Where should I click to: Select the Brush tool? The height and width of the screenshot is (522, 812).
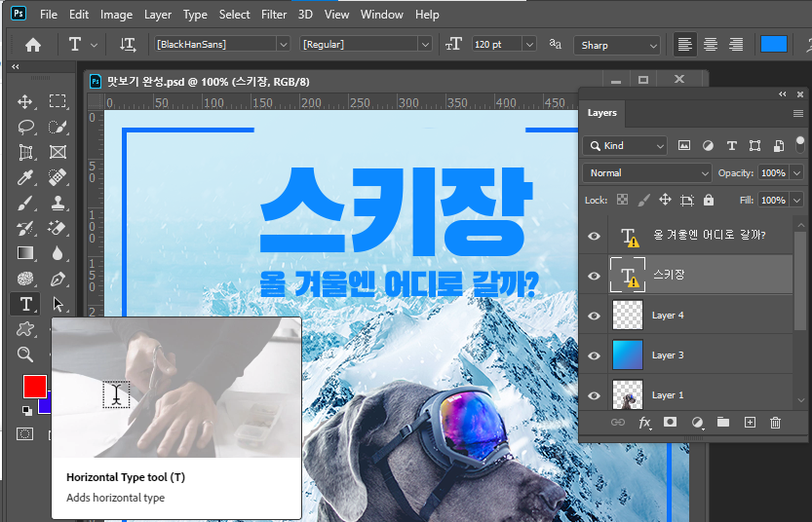tap(25, 203)
